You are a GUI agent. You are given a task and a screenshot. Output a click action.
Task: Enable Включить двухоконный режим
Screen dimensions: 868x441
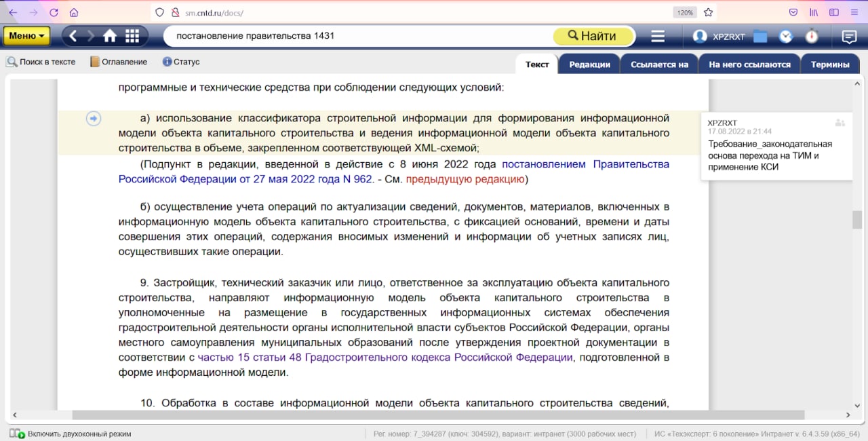coord(71,434)
